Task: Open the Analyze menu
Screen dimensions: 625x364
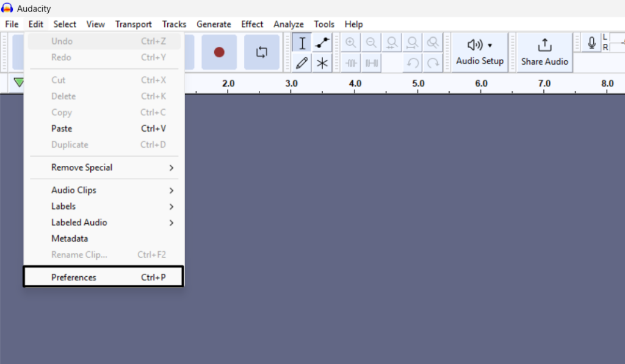Action: point(289,24)
